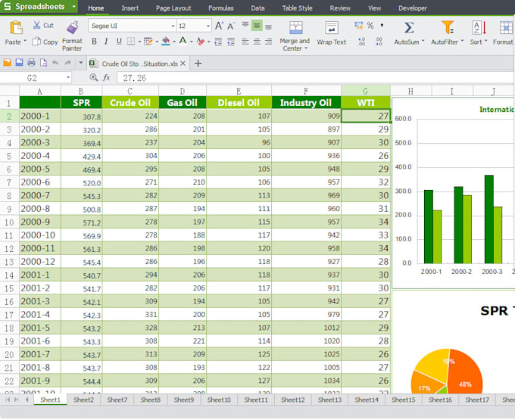
Task: Open the Insert ribbon tab
Action: pyautogui.click(x=130, y=8)
